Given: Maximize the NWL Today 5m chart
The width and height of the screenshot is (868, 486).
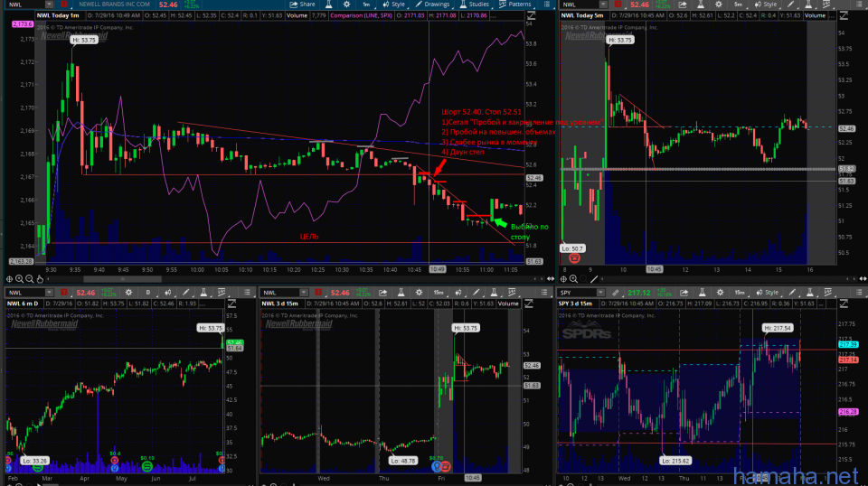Looking at the screenshot, I should [844, 15].
